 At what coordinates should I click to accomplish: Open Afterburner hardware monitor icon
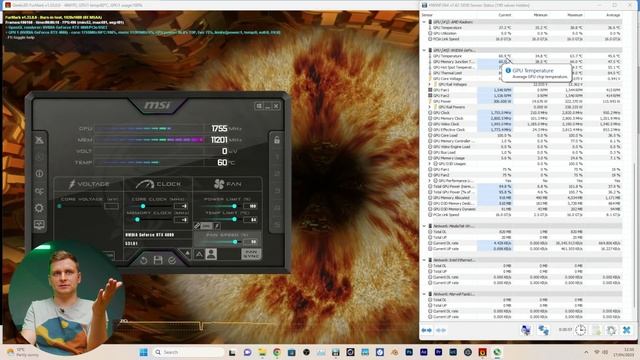39,225
